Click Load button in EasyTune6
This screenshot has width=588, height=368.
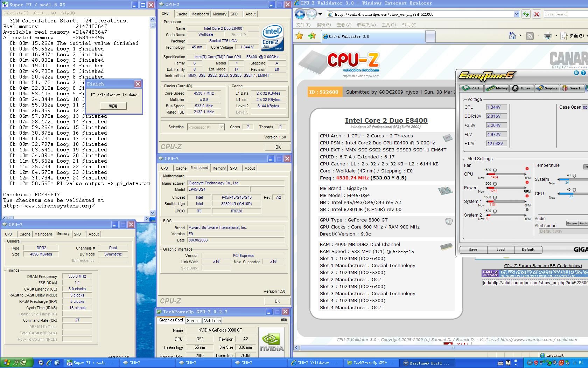tap(500, 250)
